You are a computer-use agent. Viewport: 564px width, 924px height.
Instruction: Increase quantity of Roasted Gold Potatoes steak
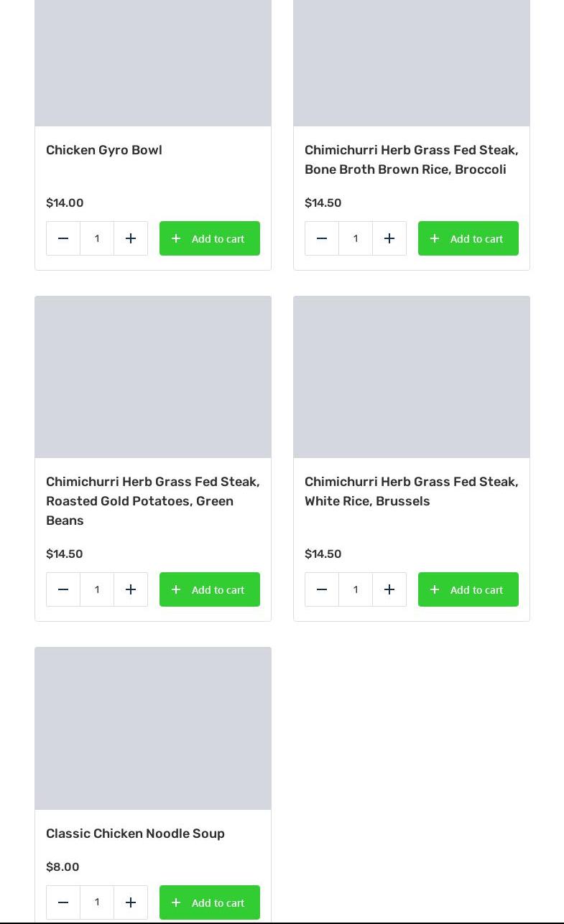(x=131, y=589)
